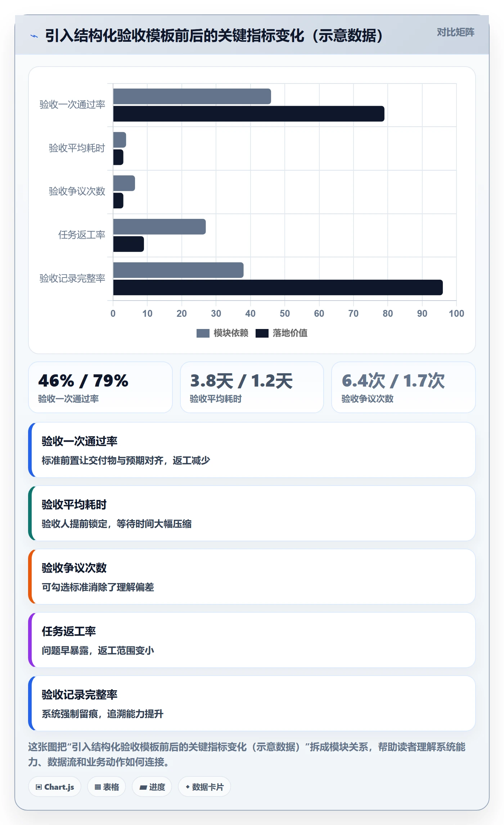
Task: Click the chart title heading text
Action: coord(215,36)
